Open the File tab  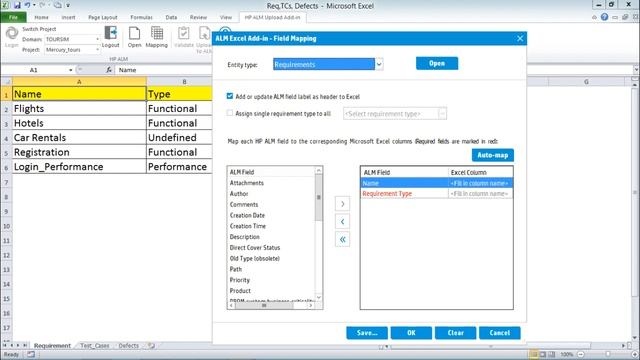(13, 17)
